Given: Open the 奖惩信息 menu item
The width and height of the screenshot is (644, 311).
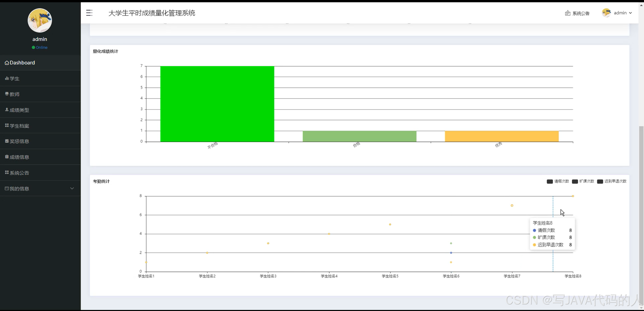Looking at the screenshot, I should (x=19, y=141).
